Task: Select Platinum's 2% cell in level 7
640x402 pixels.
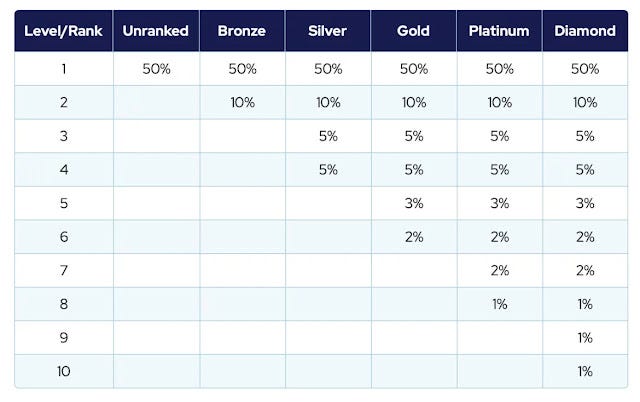Action: pyautogui.click(x=499, y=270)
